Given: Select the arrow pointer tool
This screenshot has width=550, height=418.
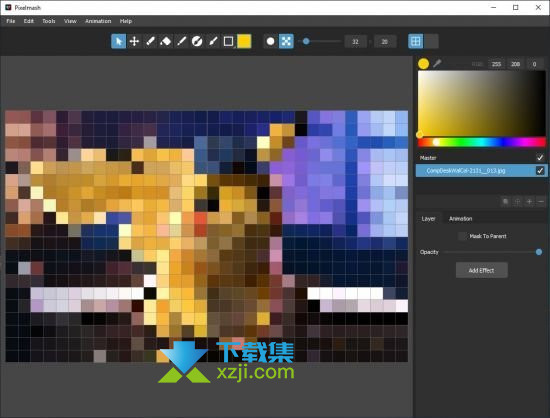Looking at the screenshot, I should pos(119,41).
